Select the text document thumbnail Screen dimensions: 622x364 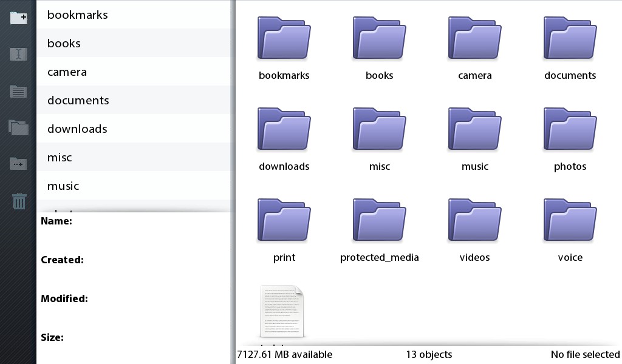[x=282, y=311]
